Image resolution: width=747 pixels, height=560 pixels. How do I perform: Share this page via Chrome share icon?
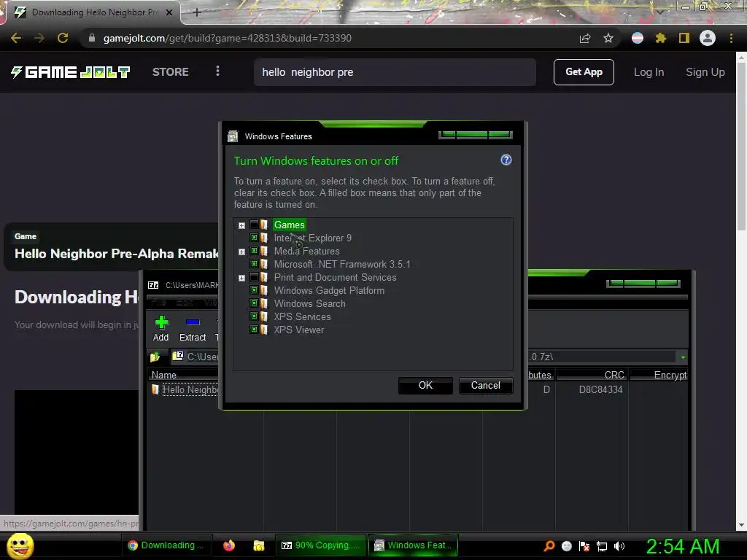click(585, 38)
